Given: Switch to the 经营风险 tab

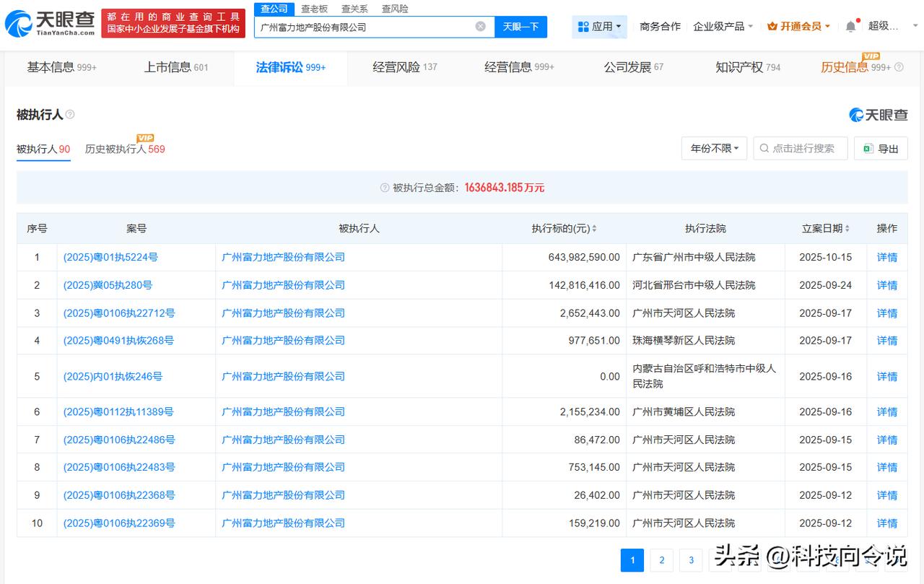Looking at the screenshot, I should [x=404, y=67].
